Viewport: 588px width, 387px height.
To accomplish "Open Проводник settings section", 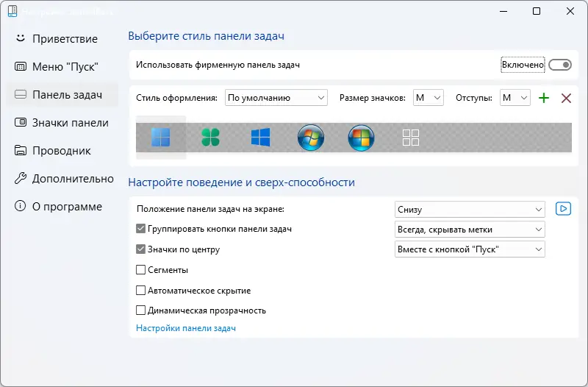I will (62, 151).
